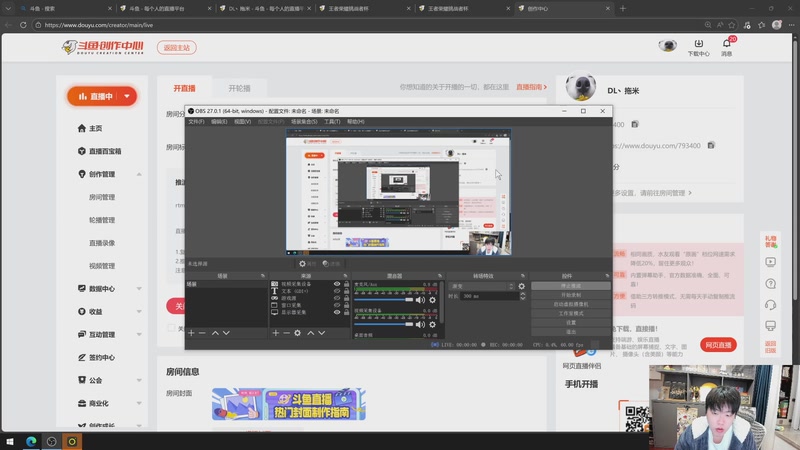Expand the 互动管理 sidebar section

pyautogui.click(x=139, y=335)
